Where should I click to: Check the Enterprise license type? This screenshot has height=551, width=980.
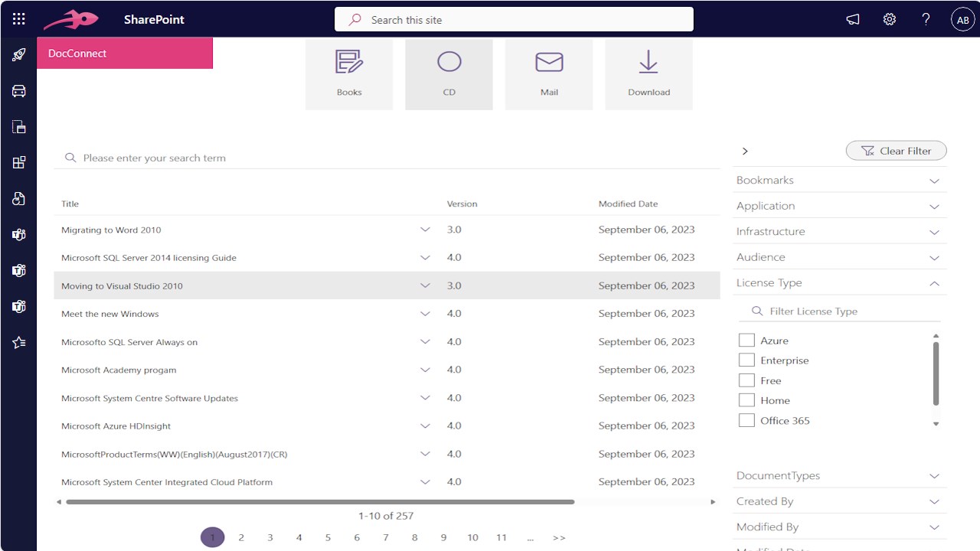(746, 360)
